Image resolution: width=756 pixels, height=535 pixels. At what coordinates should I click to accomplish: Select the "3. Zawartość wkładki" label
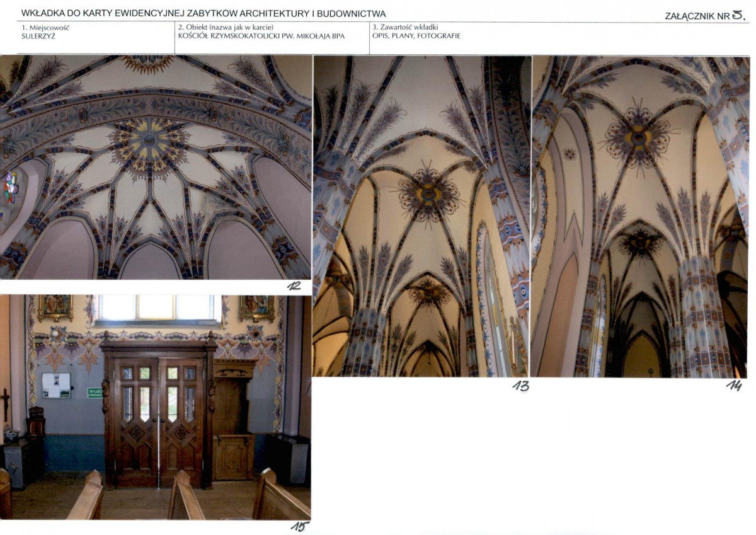pyautogui.click(x=405, y=28)
